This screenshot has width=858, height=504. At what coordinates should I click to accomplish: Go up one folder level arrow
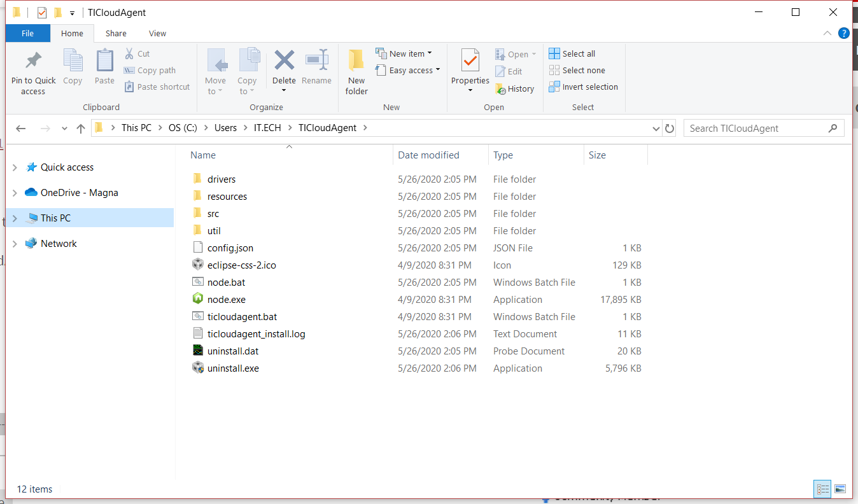click(x=81, y=128)
